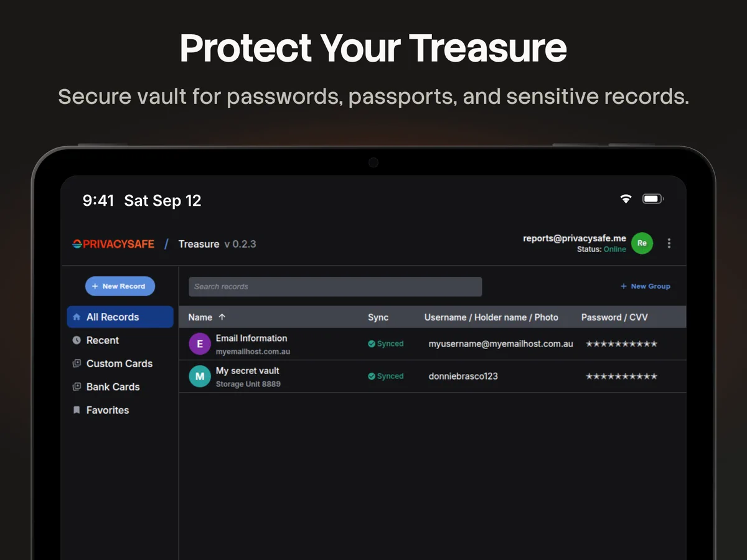
Task: Open the Email Information record
Action: click(433, 344)
